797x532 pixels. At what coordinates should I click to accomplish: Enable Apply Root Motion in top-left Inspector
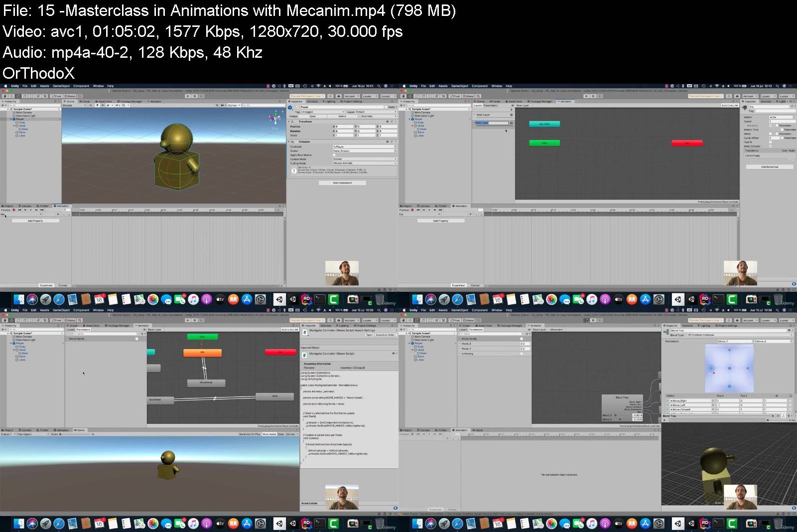click(x=334, y=155)
